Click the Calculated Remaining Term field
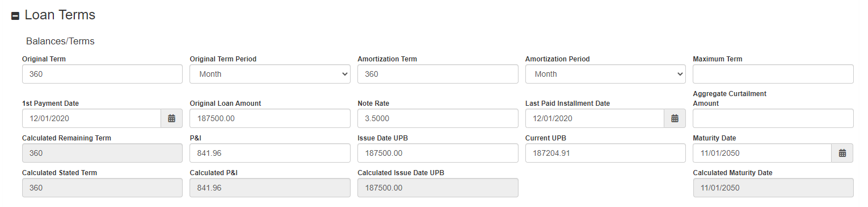868x207 pixels. 102,153
